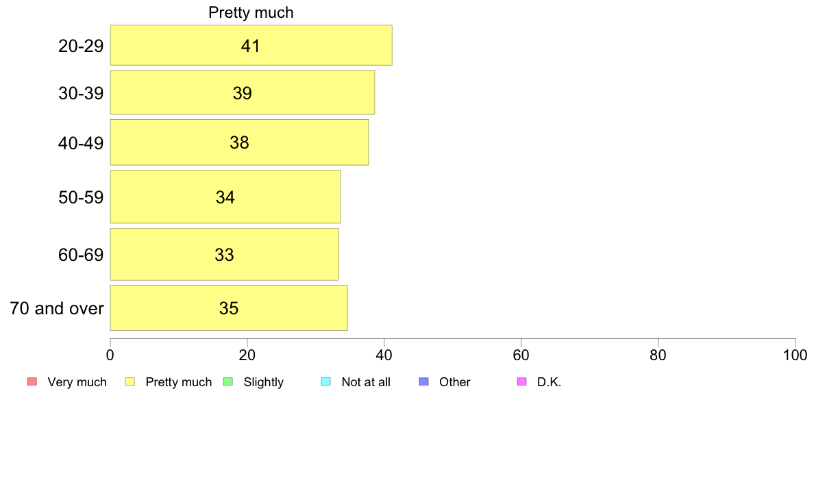Image resolution: width=814 pixels, height=504 pixels.
Task: Click the Very much legend text
Action: point(77,382)
